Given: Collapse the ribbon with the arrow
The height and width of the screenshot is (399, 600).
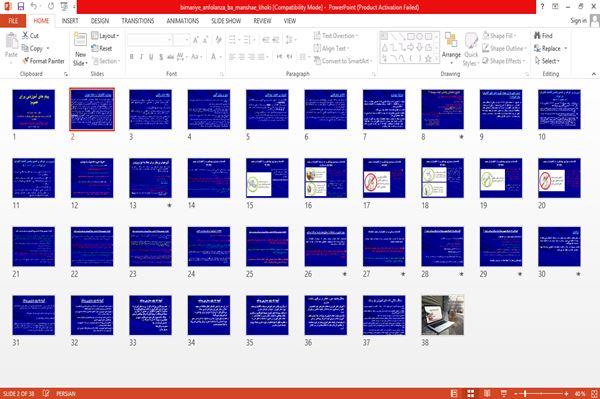Looking at the screenshot, I should (x=594, y=74).
